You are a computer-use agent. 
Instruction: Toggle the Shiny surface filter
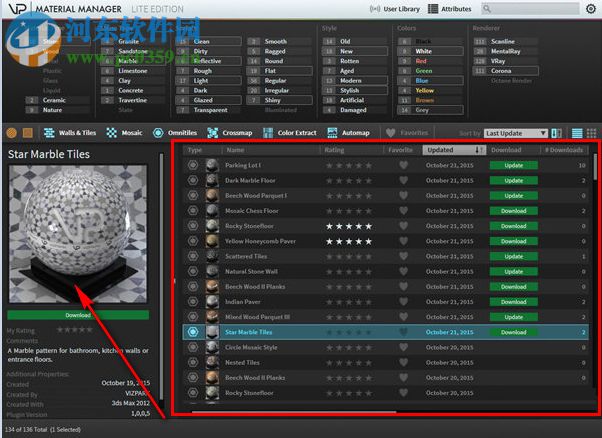pyautogui.click(x=280, y=100)
